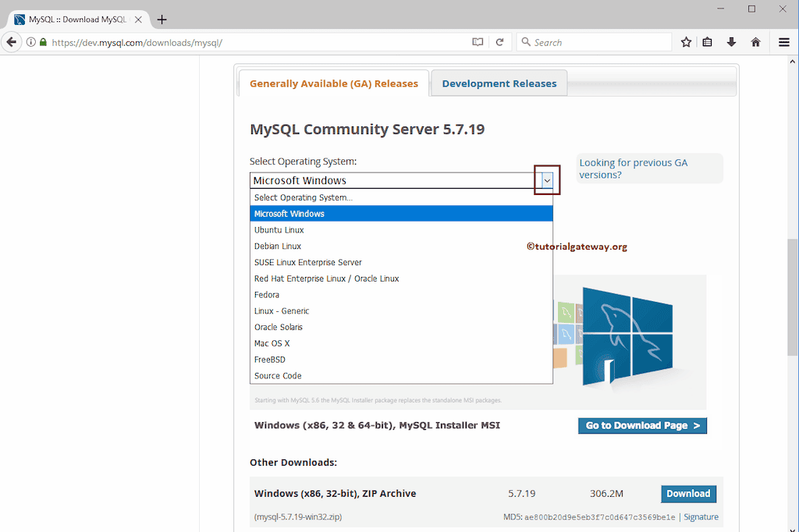799x532 pixels.
Task: Select Ubuntu Linux option
Action: (x=402, y=230)
